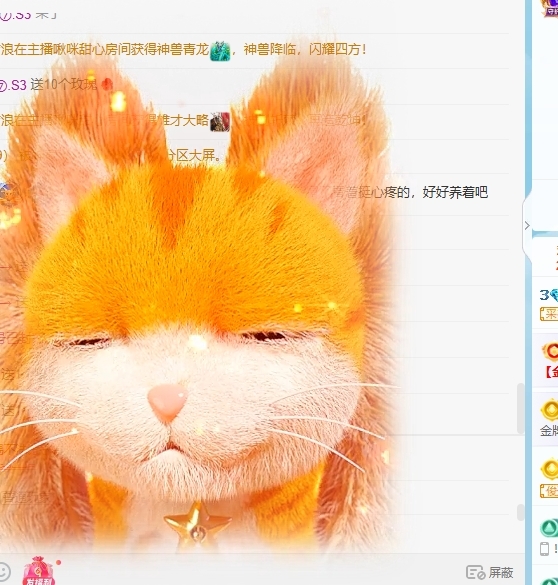
Task: Click the gold coin above 俊 tag
Action: [x=550, y=469]
